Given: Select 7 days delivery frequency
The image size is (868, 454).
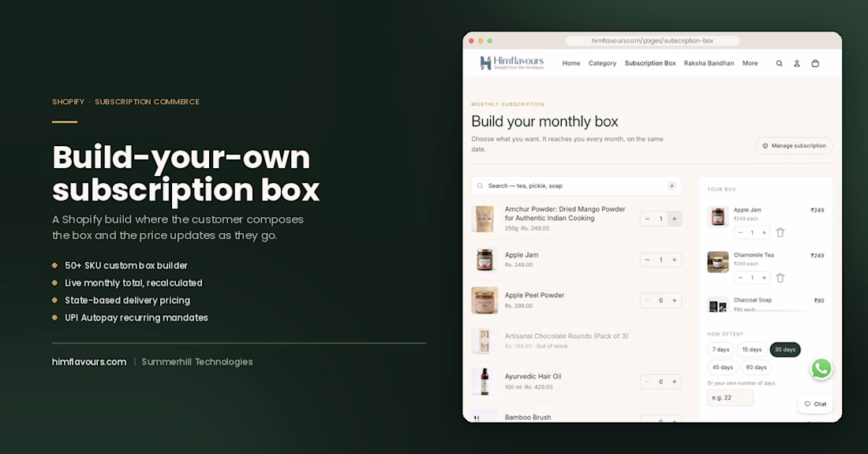Looking at the screenshot, I should pyautogui.click(x=720, y=349).
